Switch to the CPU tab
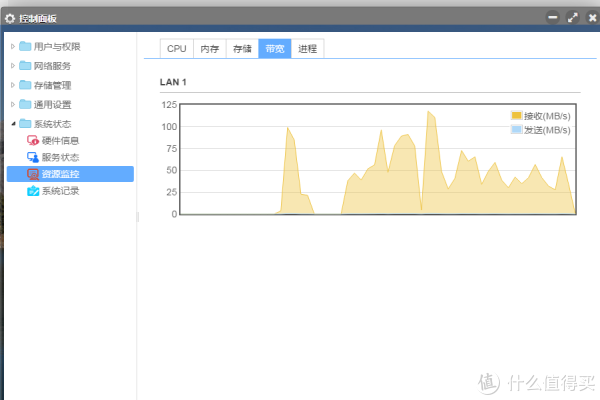600x400 pixels. coord(176,48)
